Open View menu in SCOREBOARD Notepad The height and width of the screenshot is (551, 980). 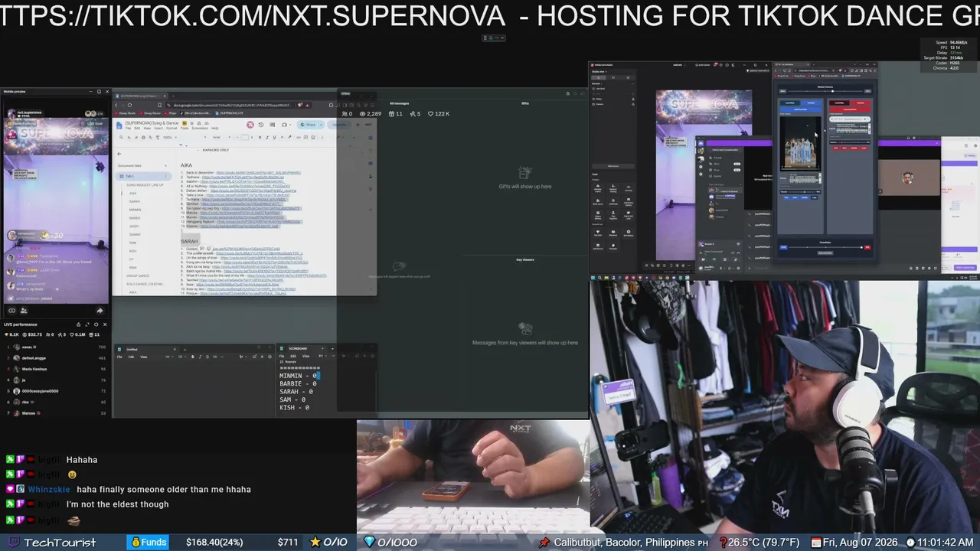click(x=305, y=356)
